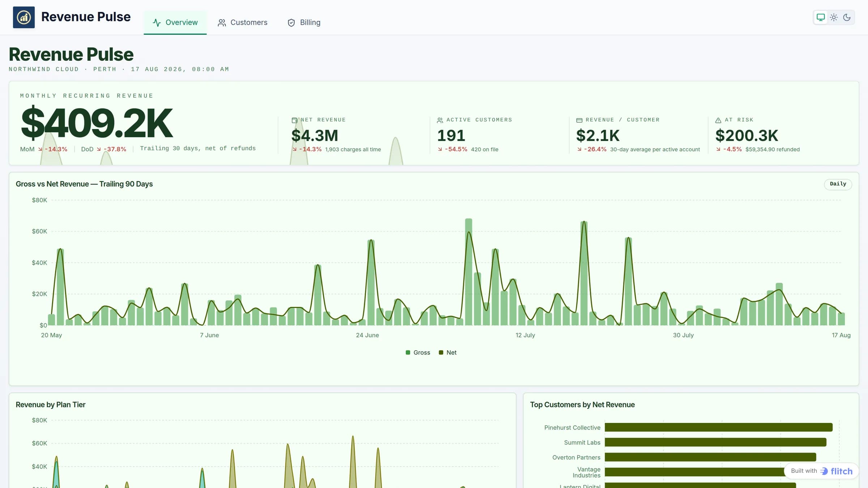Screen dimensions: 868x488
Task: Switch to the Customers tab
Action: 242,22
